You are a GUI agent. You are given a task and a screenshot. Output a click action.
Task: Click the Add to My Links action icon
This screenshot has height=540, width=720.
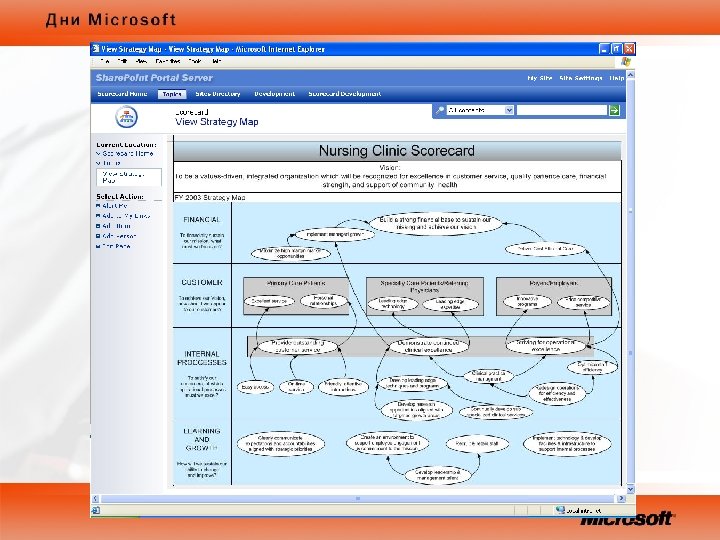(x=98, y=216)
